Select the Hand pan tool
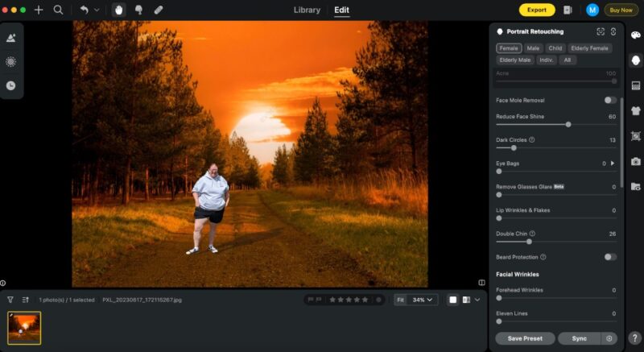644x352 pixels. [119, 10]
